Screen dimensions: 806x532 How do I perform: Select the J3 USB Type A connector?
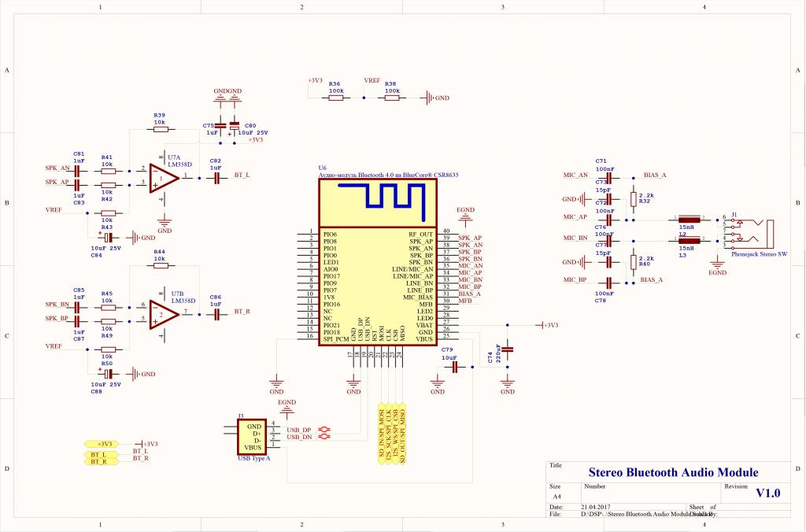click(253, 435)
